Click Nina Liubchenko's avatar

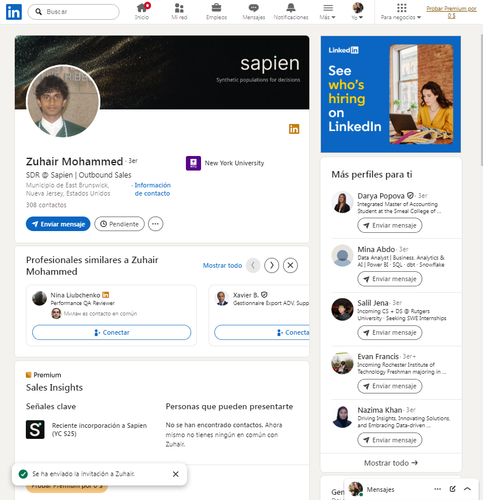click(39, 298)
